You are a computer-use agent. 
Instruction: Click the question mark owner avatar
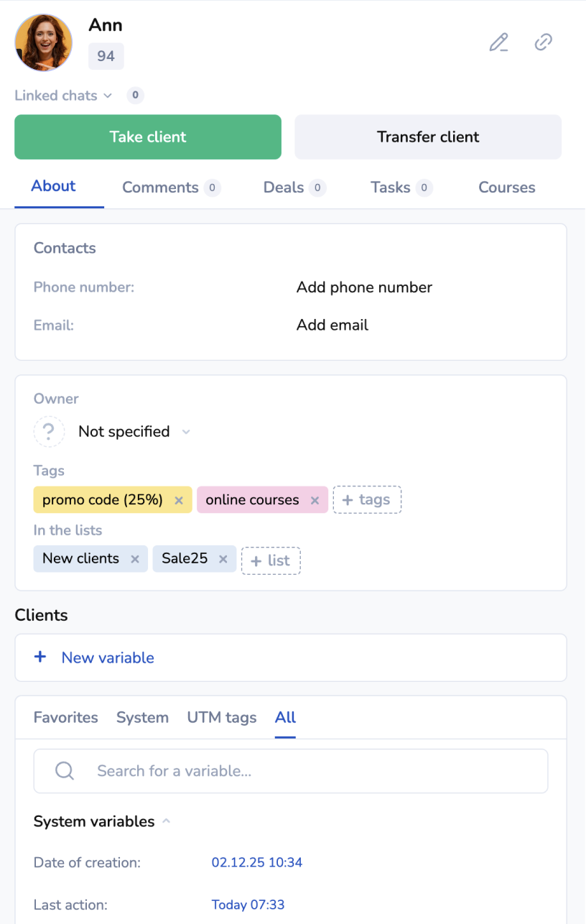[49, 432]
